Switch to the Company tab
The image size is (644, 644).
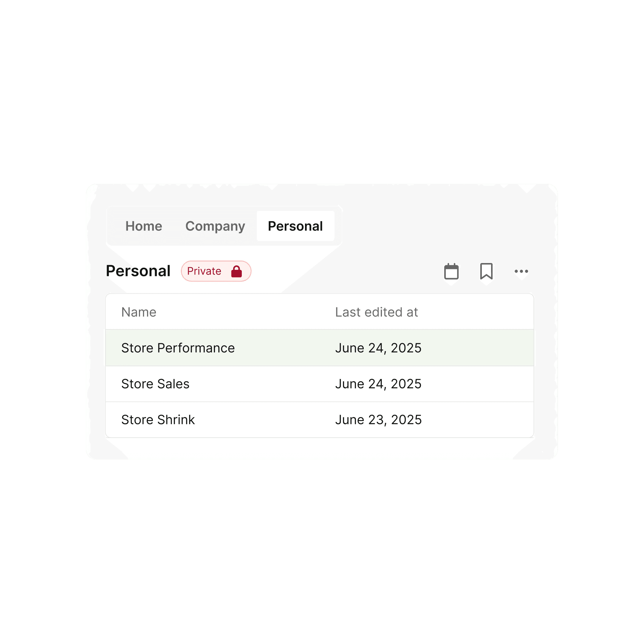pos(215,226)
